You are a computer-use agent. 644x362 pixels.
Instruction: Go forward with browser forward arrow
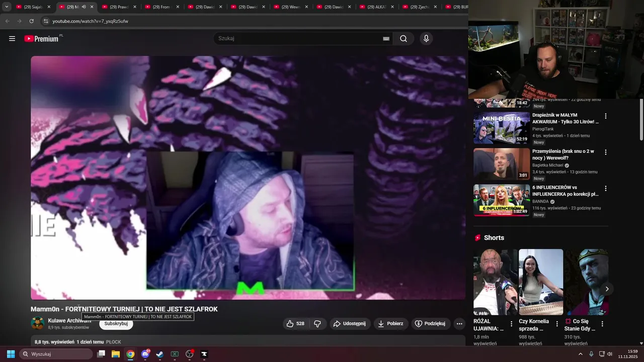pos(19,21)
